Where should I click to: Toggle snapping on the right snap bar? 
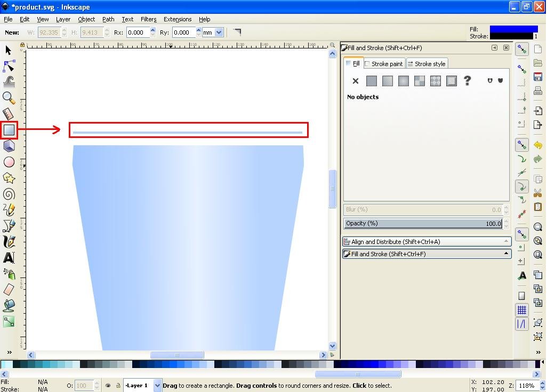521,49
